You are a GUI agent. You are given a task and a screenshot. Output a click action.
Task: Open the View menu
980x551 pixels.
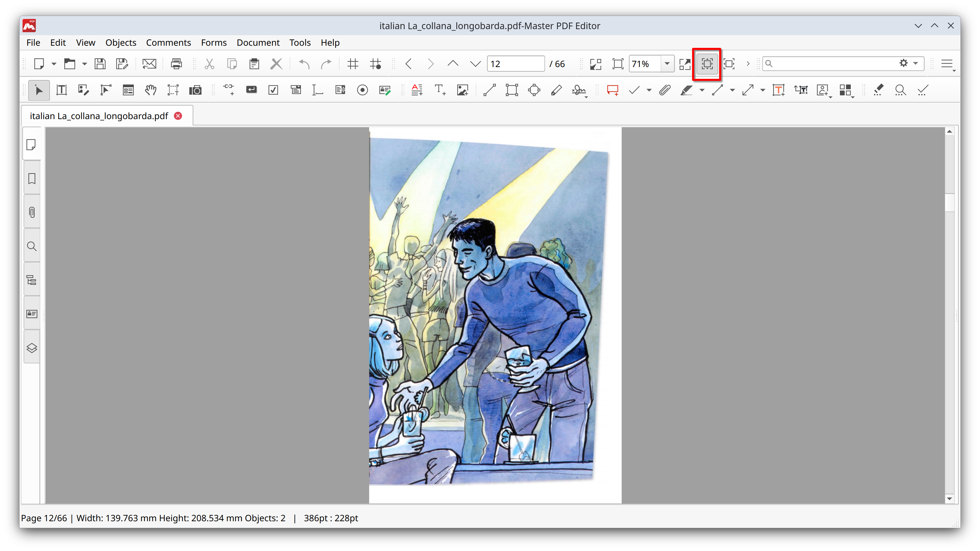(86, 43)
